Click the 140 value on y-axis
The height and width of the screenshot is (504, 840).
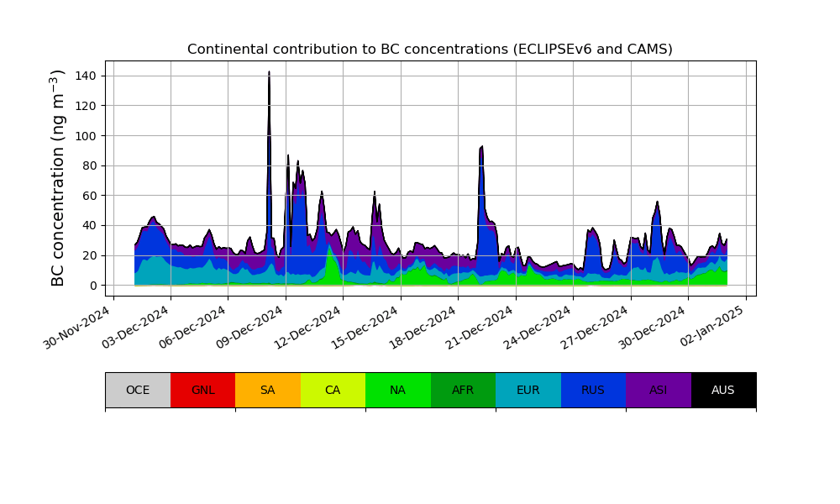point(86,76)
